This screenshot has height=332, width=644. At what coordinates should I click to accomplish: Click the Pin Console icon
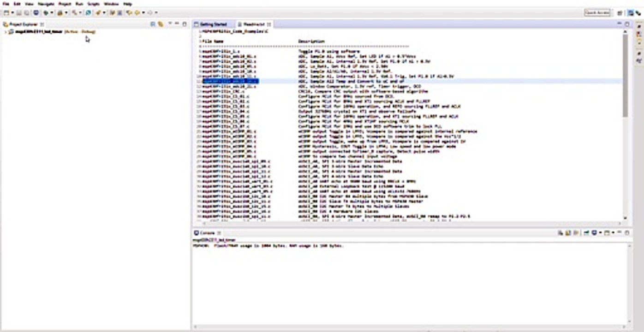point(587,233)
